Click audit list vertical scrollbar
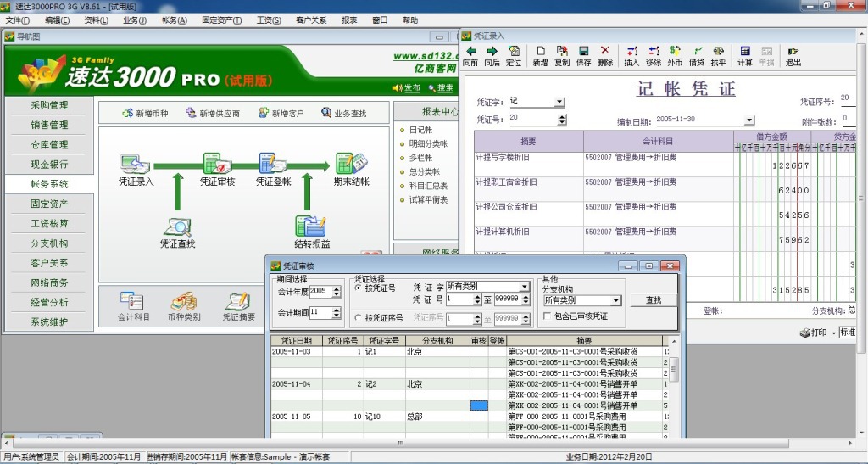Viewport: 868px width, 464px height. click(x=674, y=369)
